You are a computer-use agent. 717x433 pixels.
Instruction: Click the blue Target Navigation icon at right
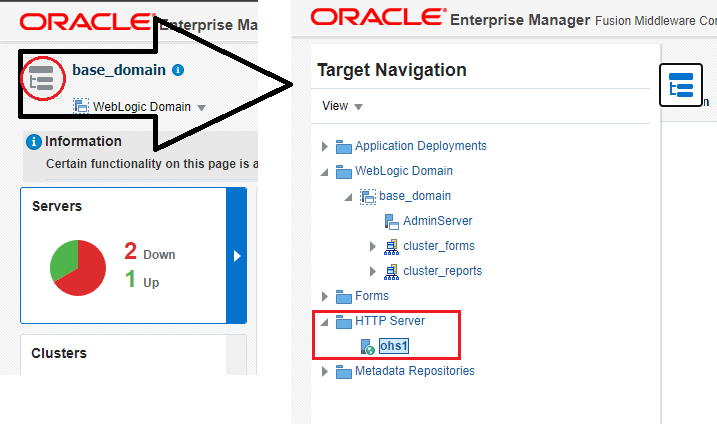tap(680, 85)
